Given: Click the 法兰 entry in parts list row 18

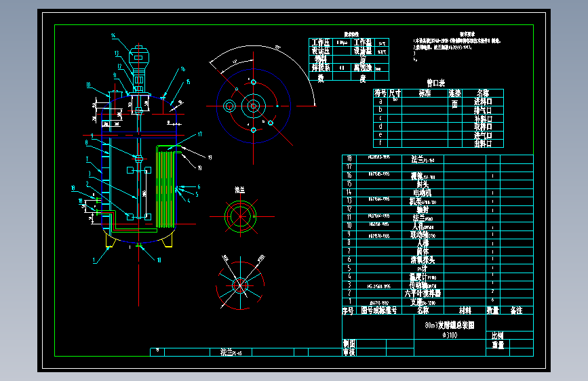Looking at the screenshot, I should [423, 159].
